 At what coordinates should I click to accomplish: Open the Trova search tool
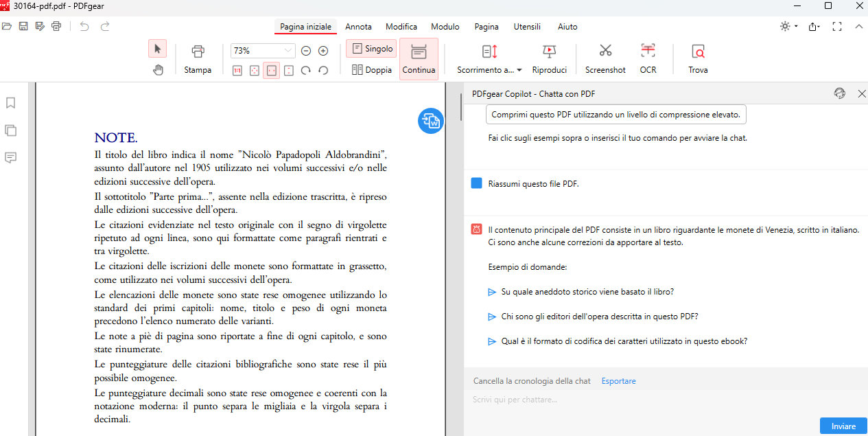coord(698,60)
